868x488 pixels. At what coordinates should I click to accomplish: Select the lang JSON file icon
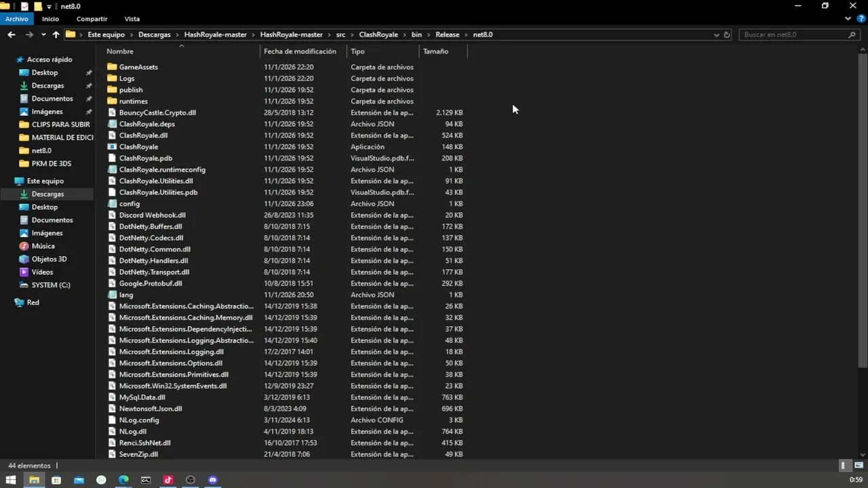pos(112,295)
